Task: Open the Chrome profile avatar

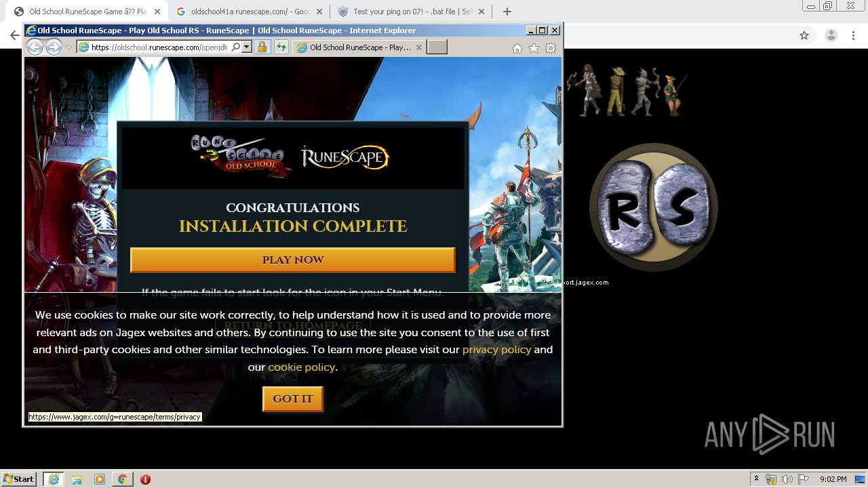Action: [x=831, y=35]
